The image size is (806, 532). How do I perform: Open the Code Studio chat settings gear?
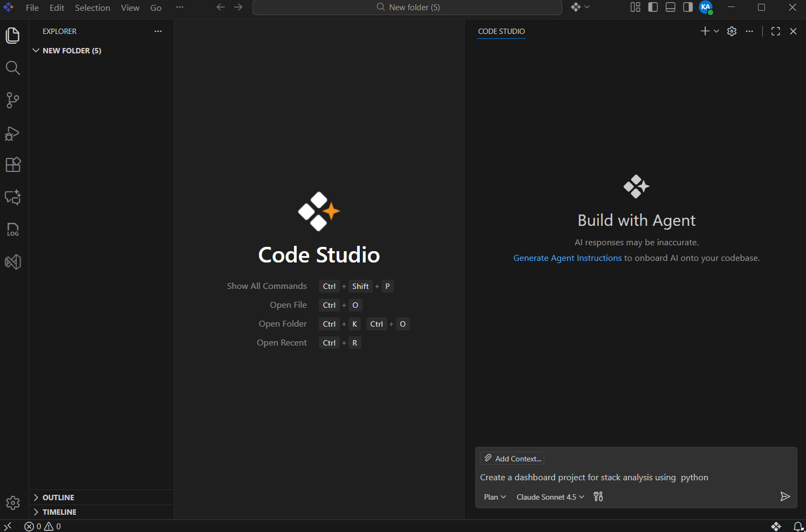point(732,31)
